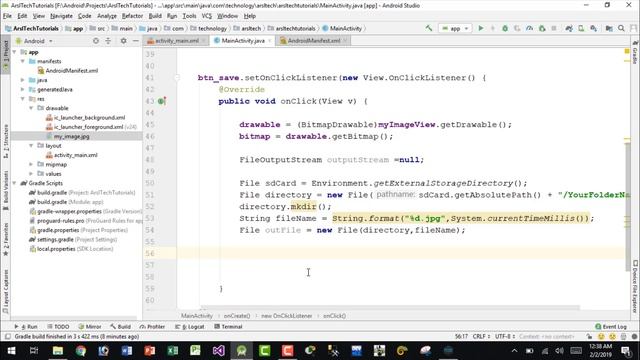Open the TODO tool window

(x=58, y=327)
